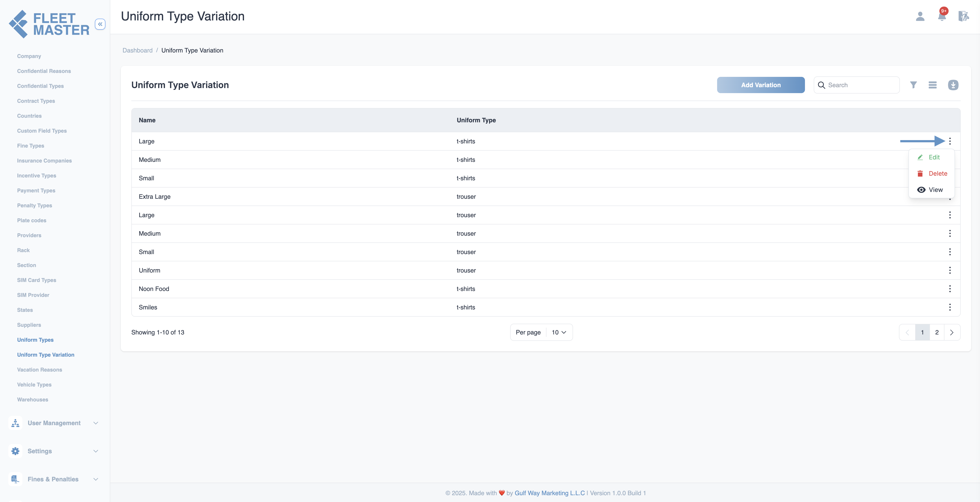Open row menu for Medium trouser
Image resolution: width=980 pixels, height=502 pixels.
[x=950, y=233]
